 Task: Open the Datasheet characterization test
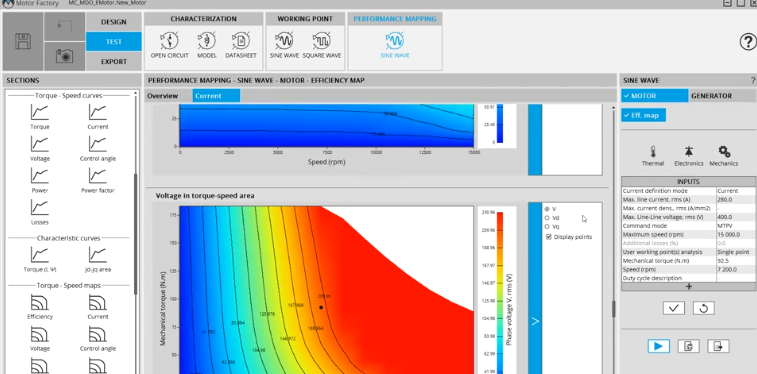pos(241,45)
